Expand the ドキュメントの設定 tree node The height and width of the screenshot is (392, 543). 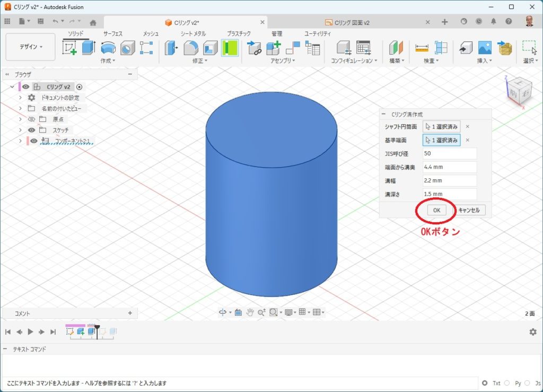tap(20, 98)
